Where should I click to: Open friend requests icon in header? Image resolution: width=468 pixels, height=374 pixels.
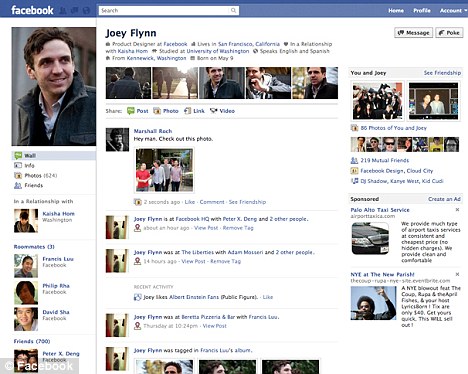click(x=63, y=11)
